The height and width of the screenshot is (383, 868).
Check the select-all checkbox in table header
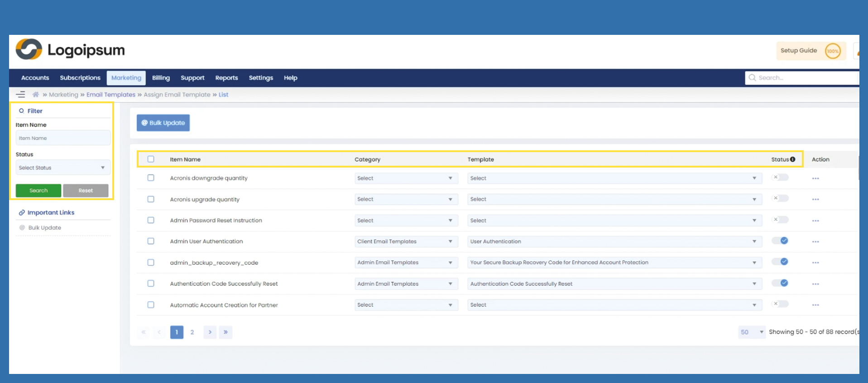tap(151, 159)
